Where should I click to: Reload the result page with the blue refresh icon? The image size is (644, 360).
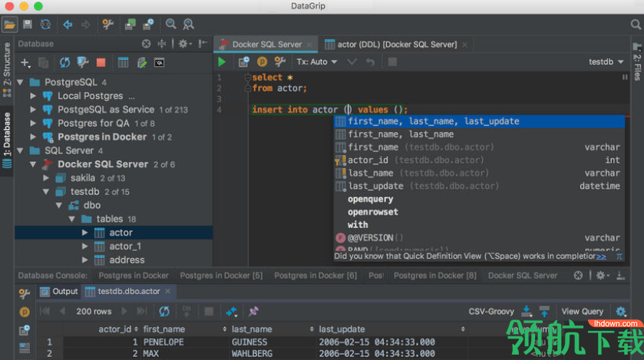coord(164,312)
